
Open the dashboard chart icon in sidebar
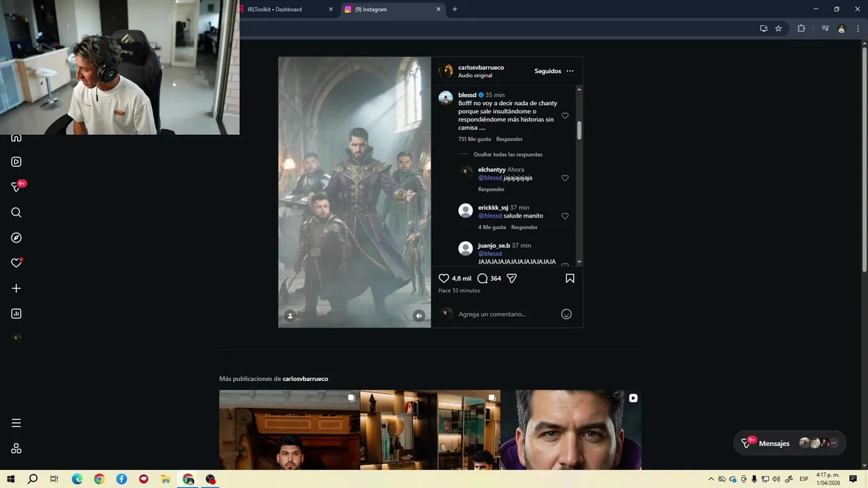pyautogui.click(x=16, y=314)
